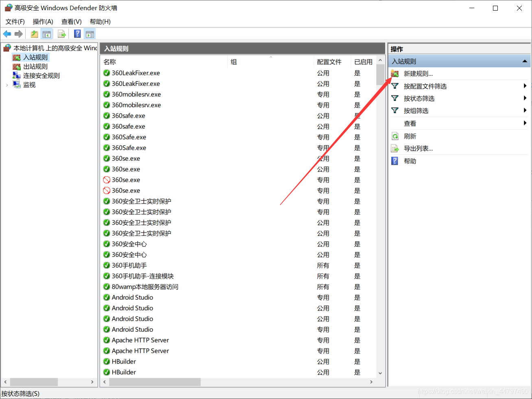Image resolution: width=532 pixels, height=399 pixels.
Task: Open the 文件(F) menu
Action: click(x=15, y=22)
